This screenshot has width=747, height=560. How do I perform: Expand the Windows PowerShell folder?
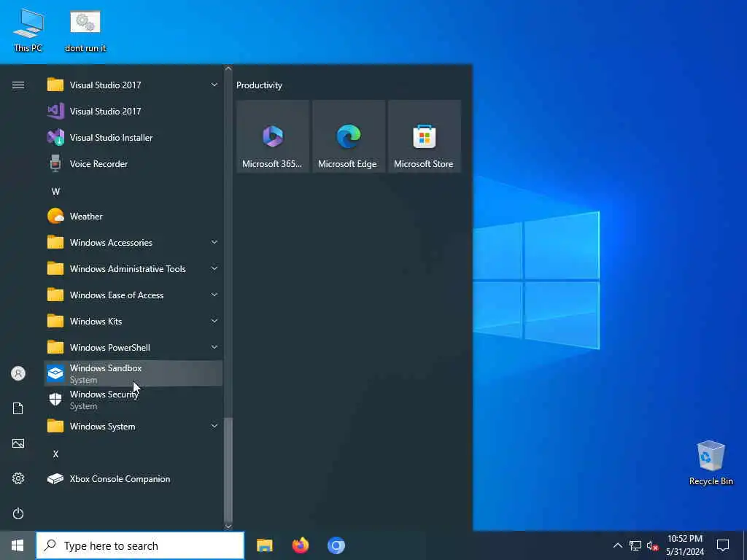tap(133, 347)
